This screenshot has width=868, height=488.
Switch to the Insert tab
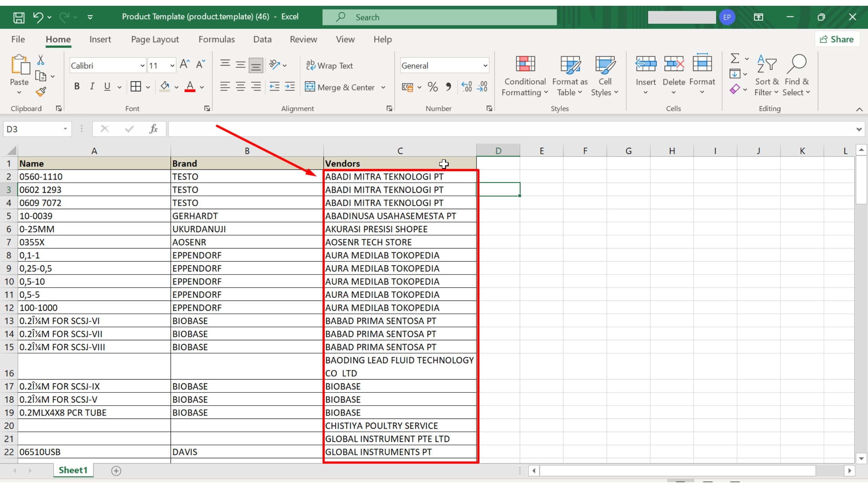100,39
